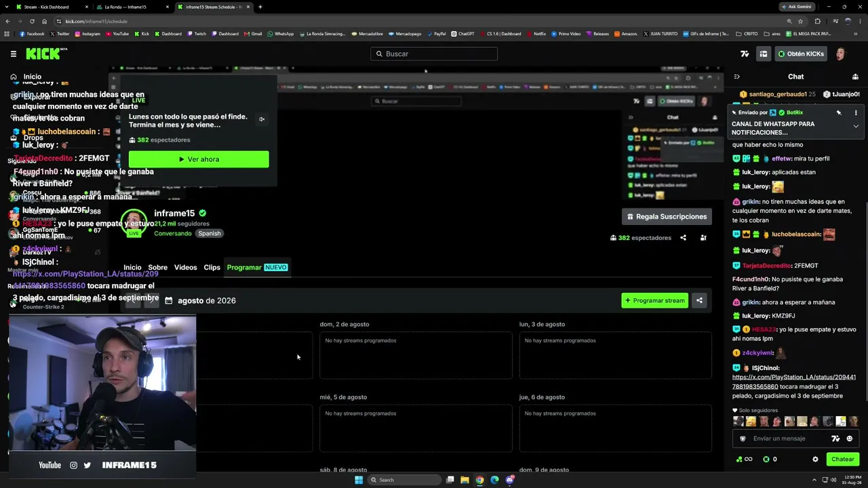868x488 pixels.
Task: Click the YouTube icon in stream overlay
Action: click(x=50, y=465)
